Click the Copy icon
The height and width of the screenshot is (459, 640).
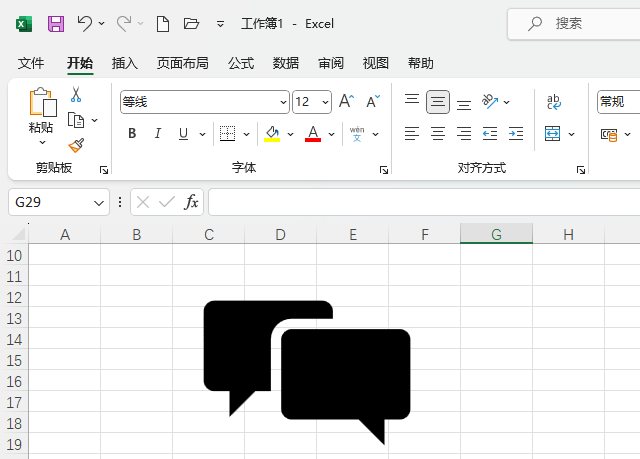tap(76, 120)
